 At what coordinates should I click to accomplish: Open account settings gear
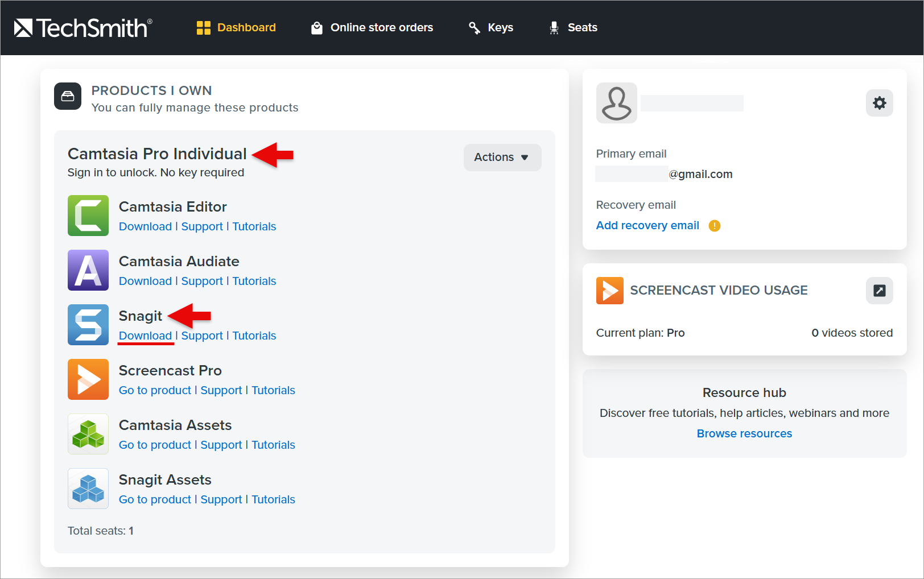(880, 103)
